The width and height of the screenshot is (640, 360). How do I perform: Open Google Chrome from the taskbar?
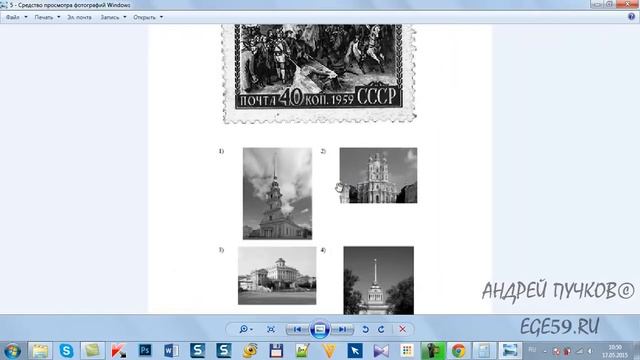pyautogui.click(x=458, y=351)
